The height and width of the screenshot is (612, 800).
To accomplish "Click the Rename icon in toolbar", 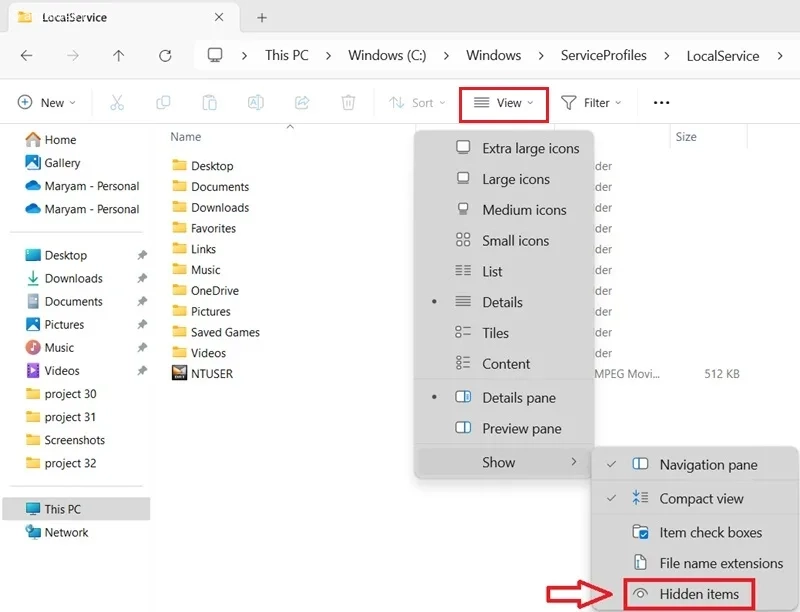I will [256, 103].
